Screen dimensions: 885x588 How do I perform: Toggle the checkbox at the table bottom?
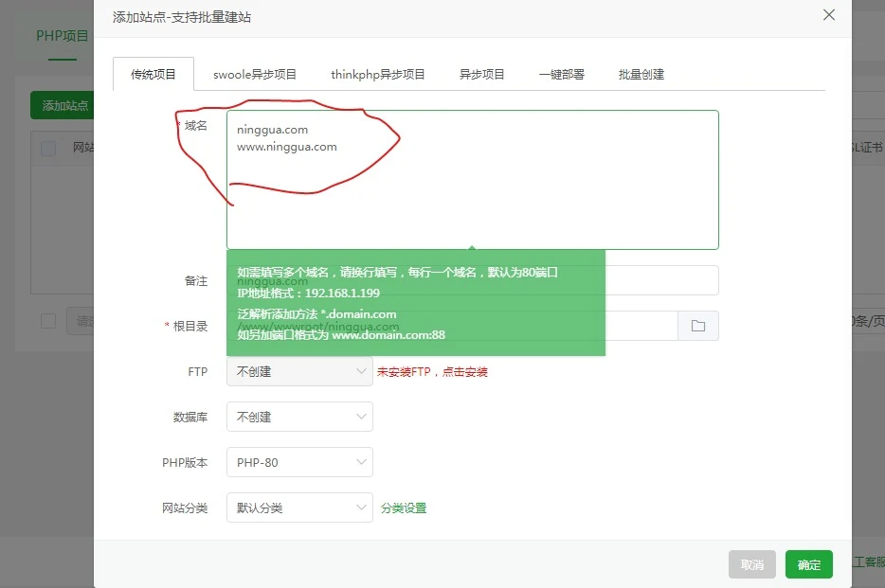click(48, 322)
